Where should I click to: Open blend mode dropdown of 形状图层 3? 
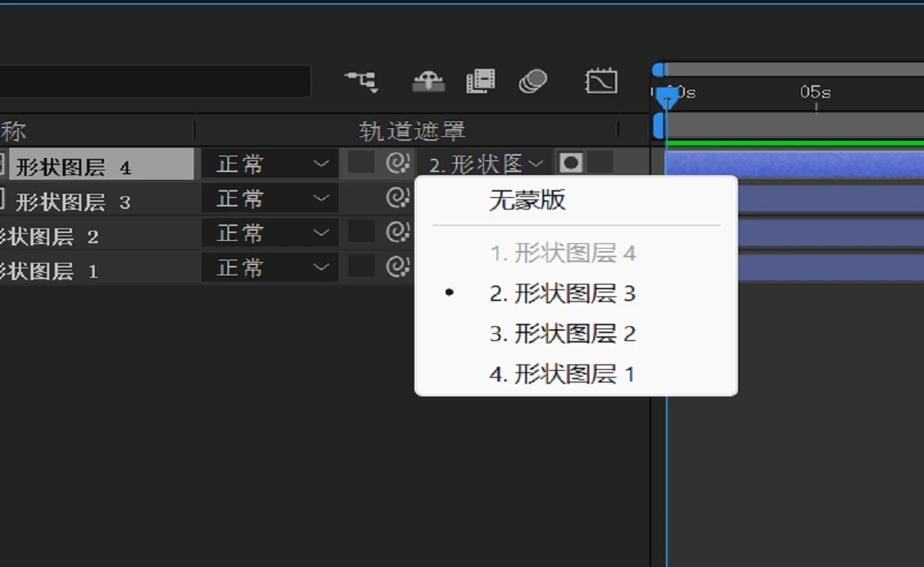tap(270, 199)
